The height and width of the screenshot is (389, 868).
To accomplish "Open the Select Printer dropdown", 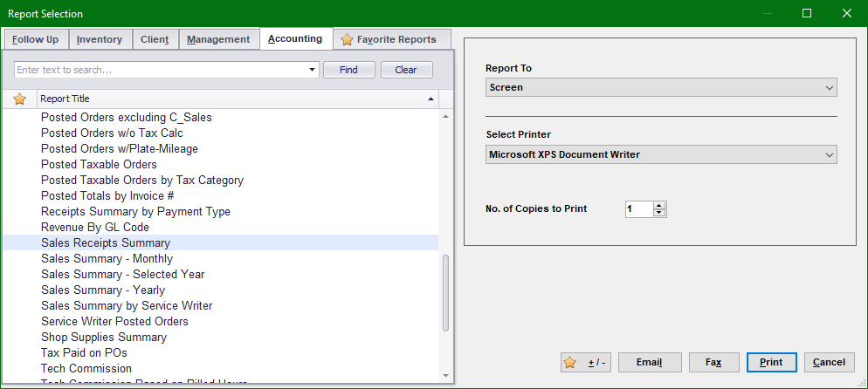I will coord(661,154).
